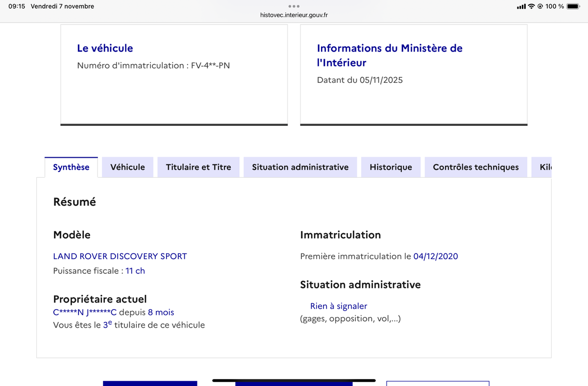Click the 04/12/2020 registration date
This screenshot has width=588, height=386.
click(x=436, y=256)
